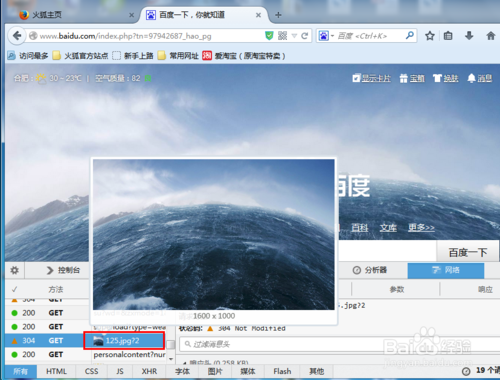Open developer tools settings gear
500x380 pixels.
15,270
